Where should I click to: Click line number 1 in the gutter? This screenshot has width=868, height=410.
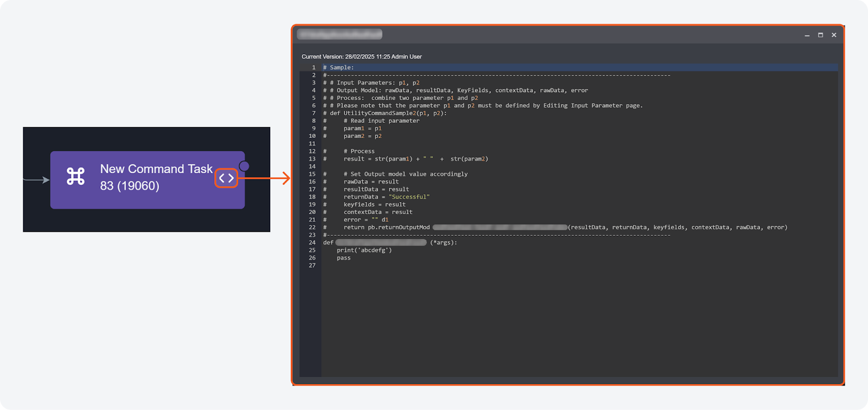tap(314, 68)
